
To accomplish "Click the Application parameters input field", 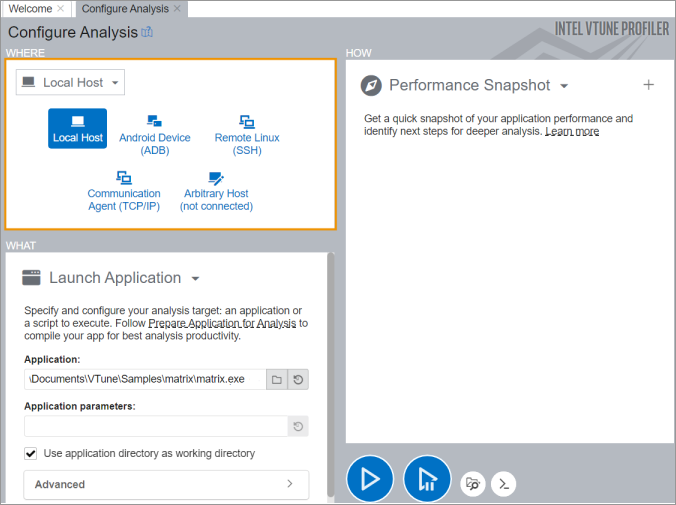I will 155,427.
